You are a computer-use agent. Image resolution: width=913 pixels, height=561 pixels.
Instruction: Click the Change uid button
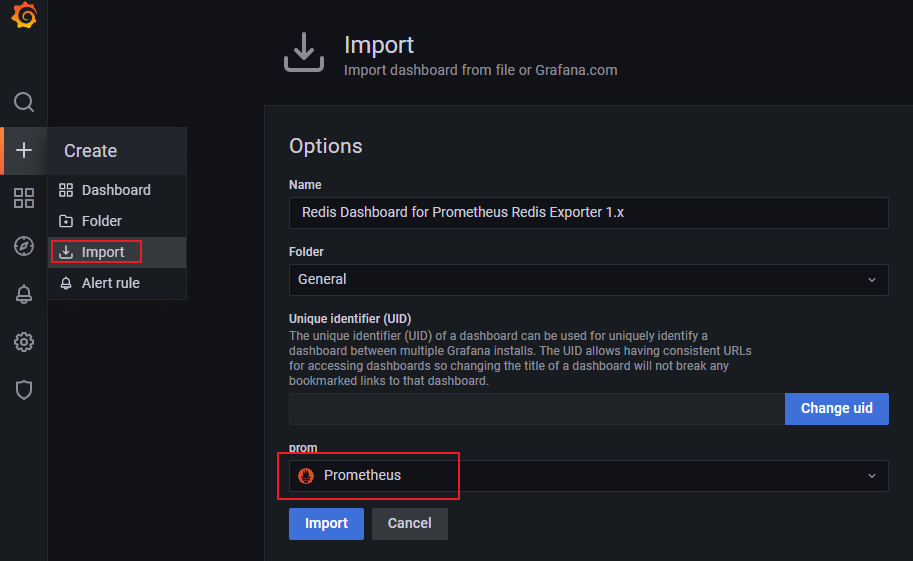pos(837,408)
